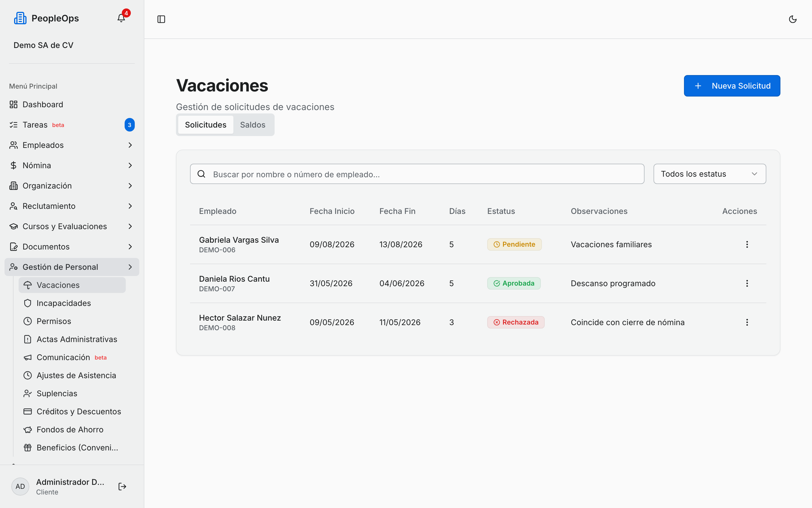This screenshot has width=812, height=508.
Task: Click observation Coincide con cierre de nómina
Action: pyautogui.click(x=627, y=323)
